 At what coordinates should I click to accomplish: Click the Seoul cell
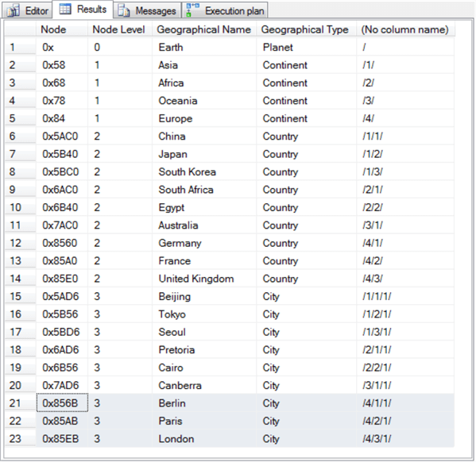[x=204, y=332]
